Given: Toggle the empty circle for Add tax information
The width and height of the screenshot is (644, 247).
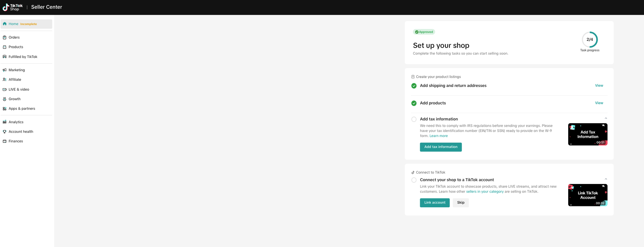Looking at the screenshot, I should (x=414, y=119).
